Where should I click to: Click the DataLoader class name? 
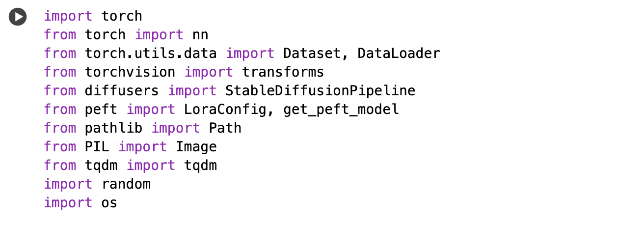click(399, 54)
